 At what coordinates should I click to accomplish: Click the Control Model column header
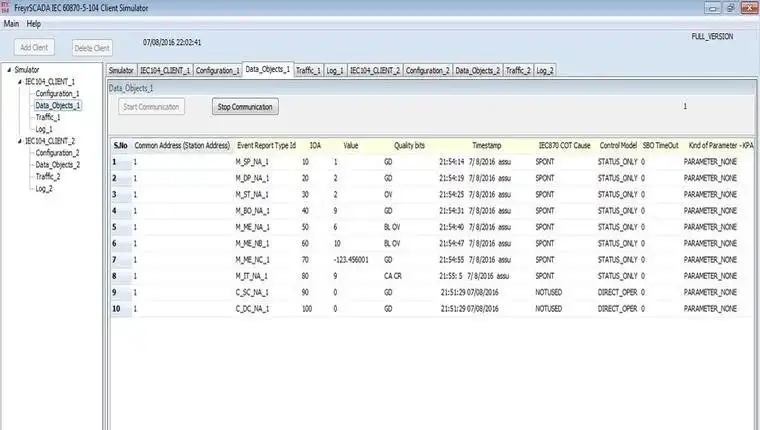pyautogui.click(x=618, y=145)
